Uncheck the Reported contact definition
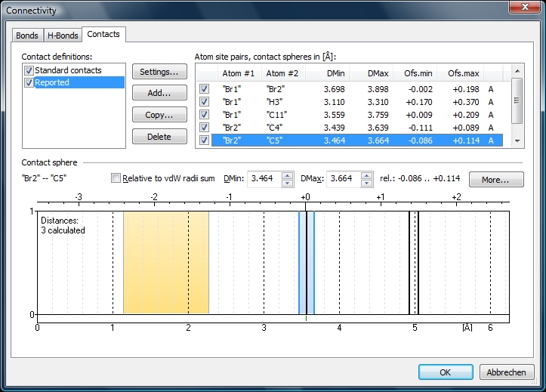The width and height of the screenshot is (546, 392). click(x=29, y=82)
